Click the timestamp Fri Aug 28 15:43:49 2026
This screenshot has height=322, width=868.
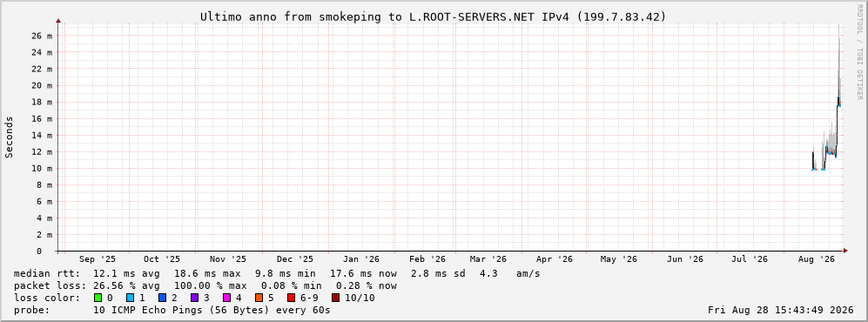[782, 310]
